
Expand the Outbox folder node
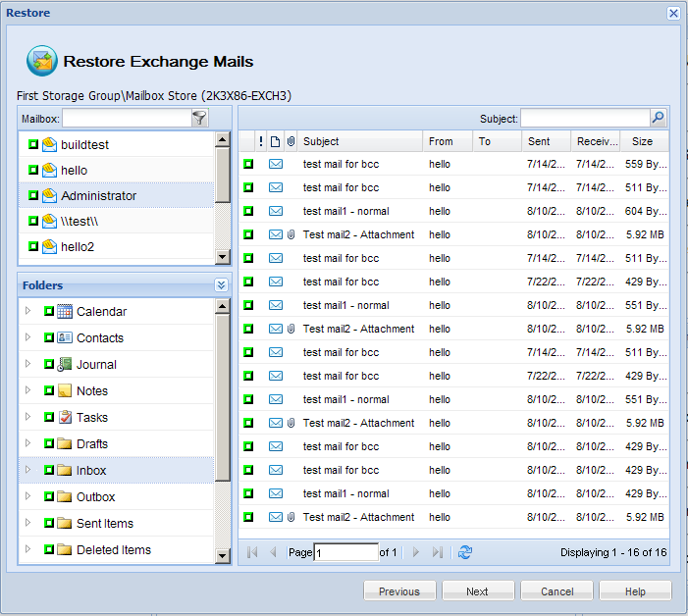(27, 496)
